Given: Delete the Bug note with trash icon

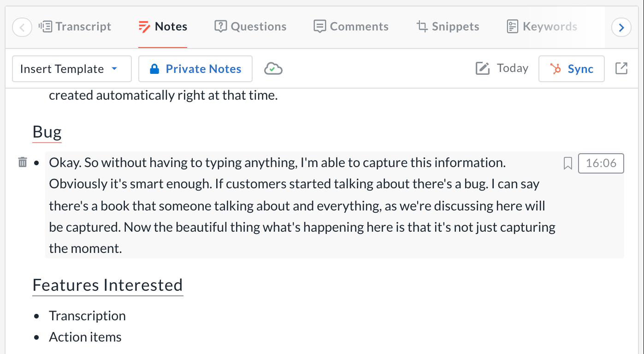Looking at the screenshot, I should (22, 162).
